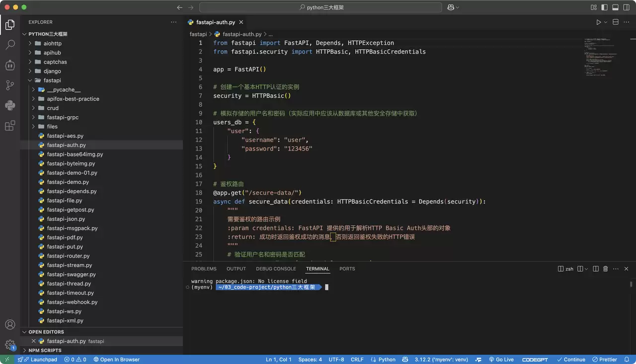Click the Copilot status icon in status bar
The width and height of the screenshot is (636, 364).
pos(405,360)
